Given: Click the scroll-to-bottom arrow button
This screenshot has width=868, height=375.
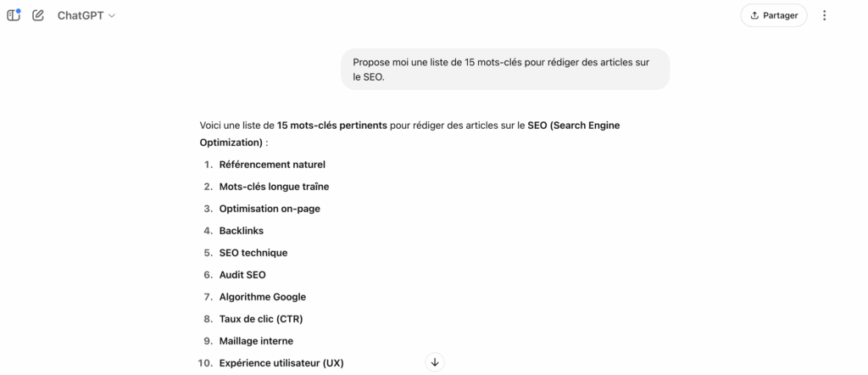Looking at the screenshot, I should pyautogui.click(x=435, y=362).
